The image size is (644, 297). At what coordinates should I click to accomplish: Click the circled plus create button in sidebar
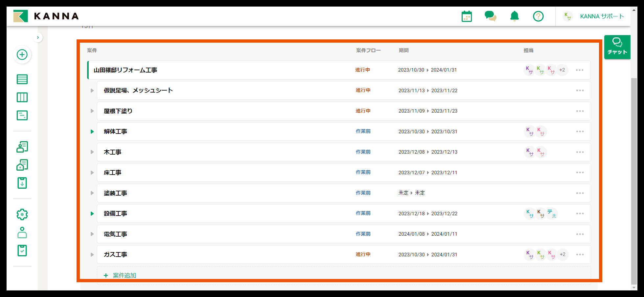tap(22, 54)
